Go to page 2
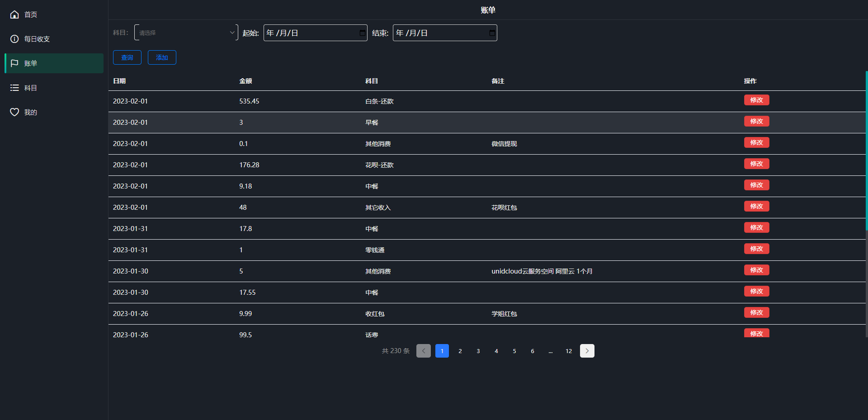 click(460, 351)
